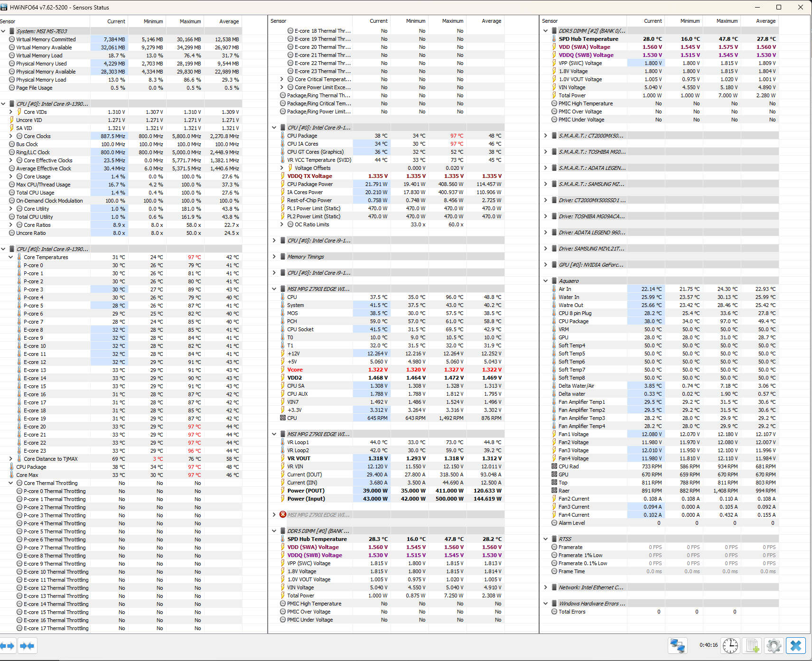Click the bolt icon beside VDD2
The image size is (812, 661).
283,378
